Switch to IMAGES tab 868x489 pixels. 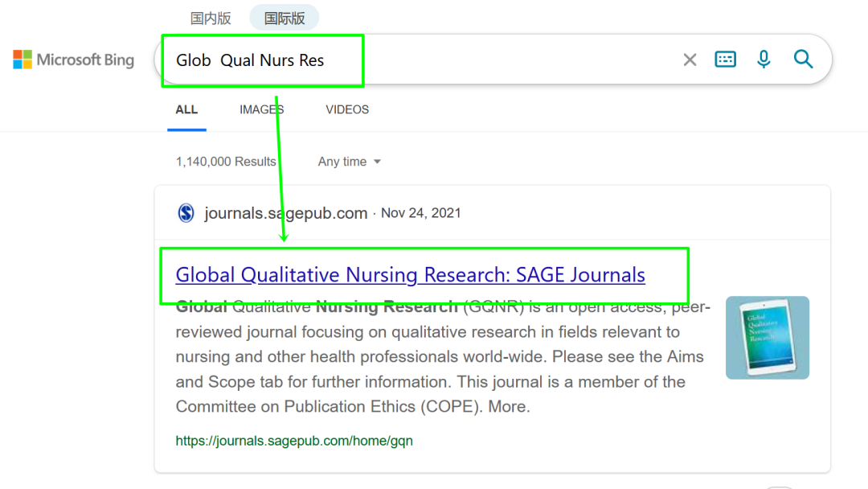[261, 109]
